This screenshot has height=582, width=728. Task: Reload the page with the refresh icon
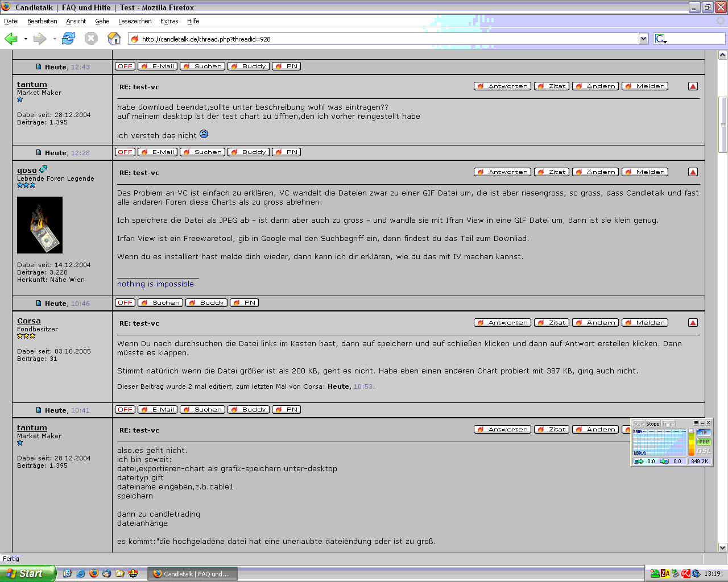tap(69, 39)
